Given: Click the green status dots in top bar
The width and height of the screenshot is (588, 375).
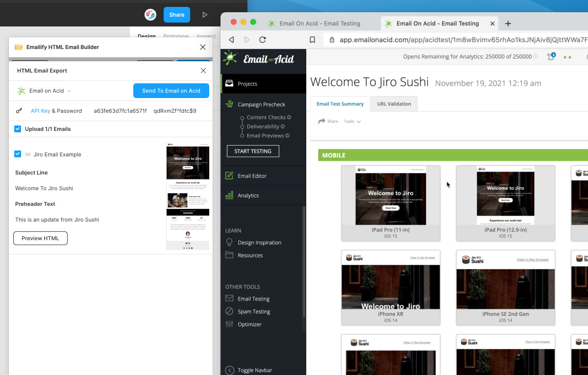Looking at the screenshot, I should (x=567, y=57).
